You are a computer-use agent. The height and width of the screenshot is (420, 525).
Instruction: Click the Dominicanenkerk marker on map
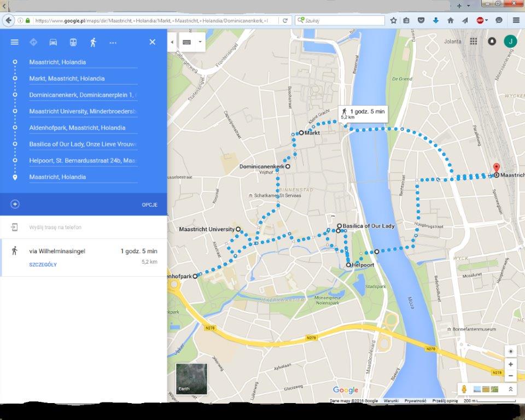(x=288, y=166)
